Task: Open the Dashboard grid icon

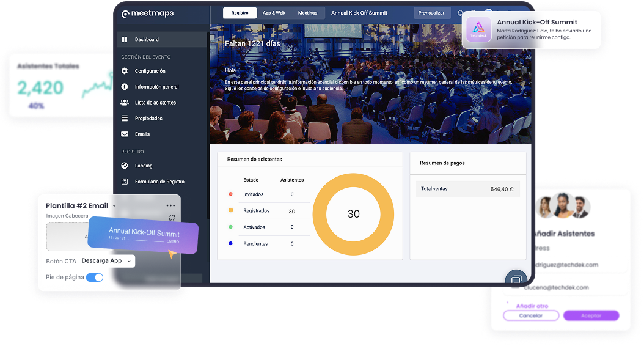Action: coord(125,40)
